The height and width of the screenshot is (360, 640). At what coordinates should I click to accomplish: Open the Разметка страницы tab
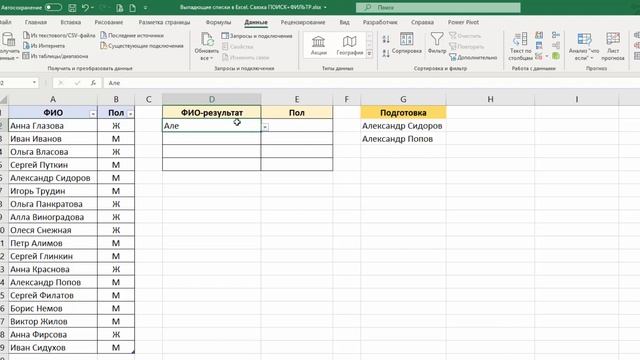click(x=164, y=22)
